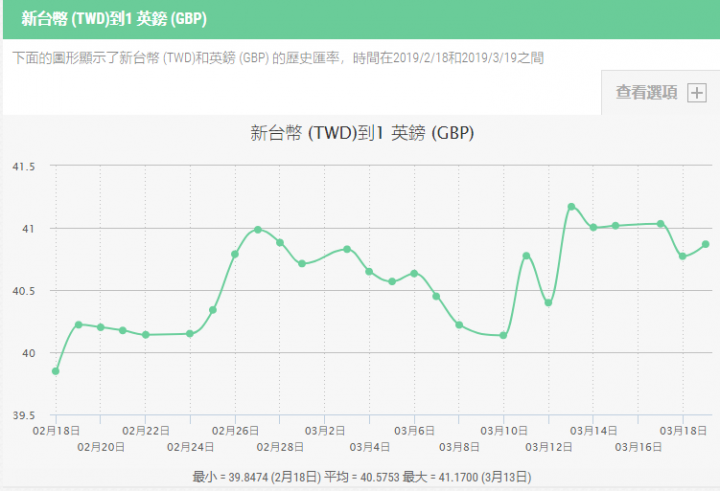
Task: Click the data point on 03月18日
Action: (x=683, y=256)
